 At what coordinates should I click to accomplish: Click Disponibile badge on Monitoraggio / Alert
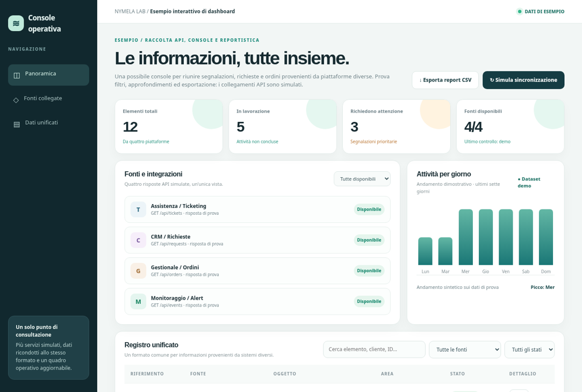coord(369,301)
